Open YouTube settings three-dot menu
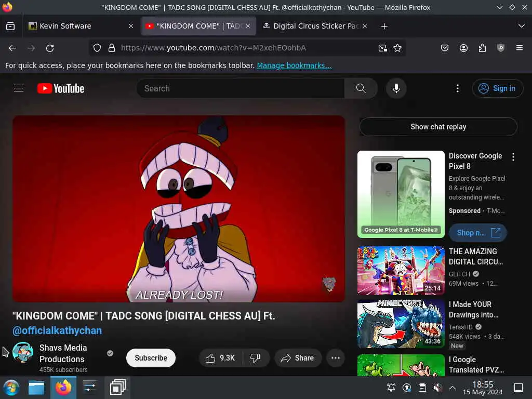 (x=458, y=88)
